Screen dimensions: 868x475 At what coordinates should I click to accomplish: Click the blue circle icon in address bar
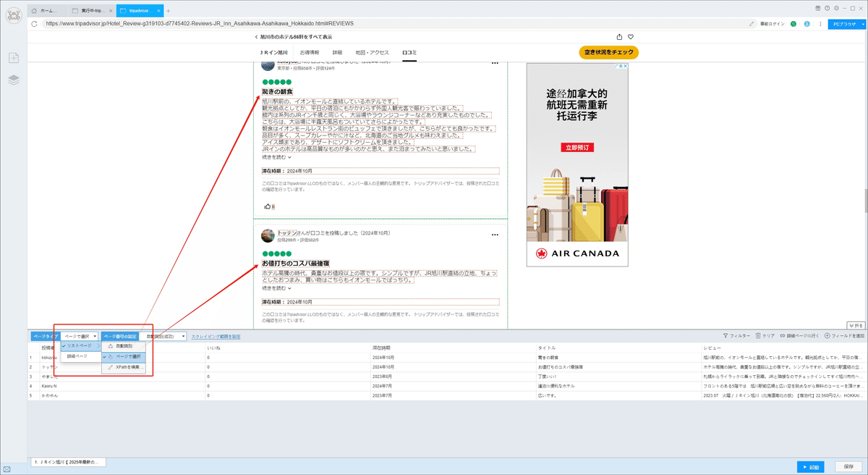[x=807, y=23]
